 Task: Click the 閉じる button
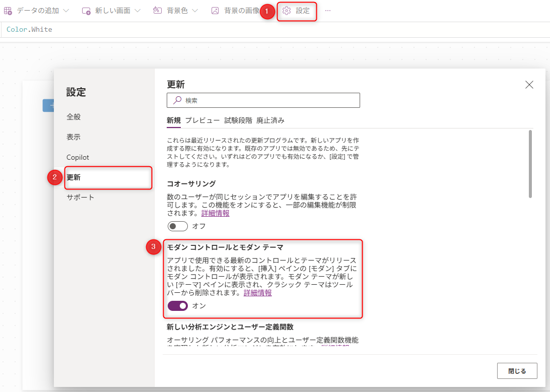[x=517, y=371]
